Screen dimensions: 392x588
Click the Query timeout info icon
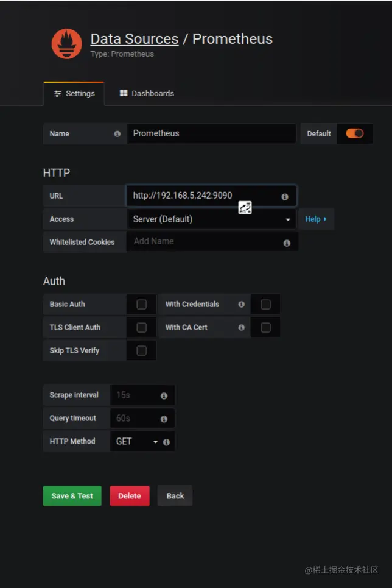pyautogui.click(x=164, y=419)
